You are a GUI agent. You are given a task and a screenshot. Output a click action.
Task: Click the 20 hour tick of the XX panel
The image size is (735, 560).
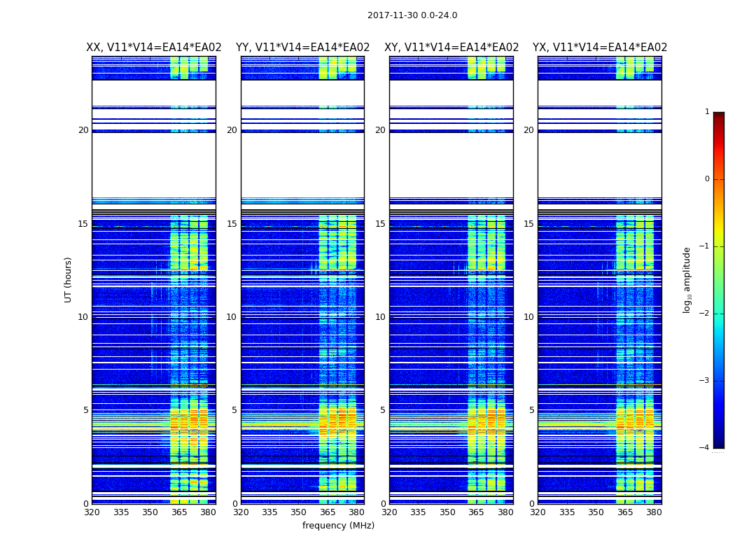pyautogui.click(x=83, y=130)
